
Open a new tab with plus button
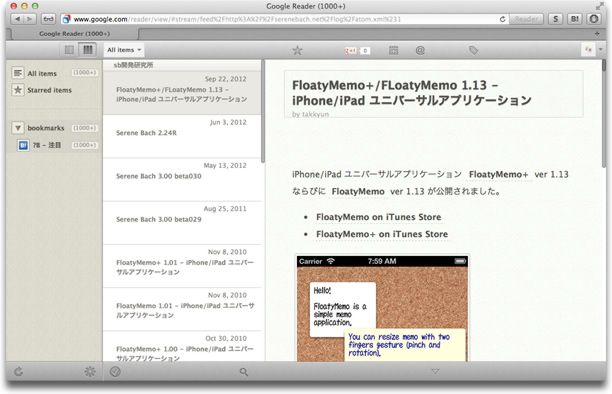point(597,34)
